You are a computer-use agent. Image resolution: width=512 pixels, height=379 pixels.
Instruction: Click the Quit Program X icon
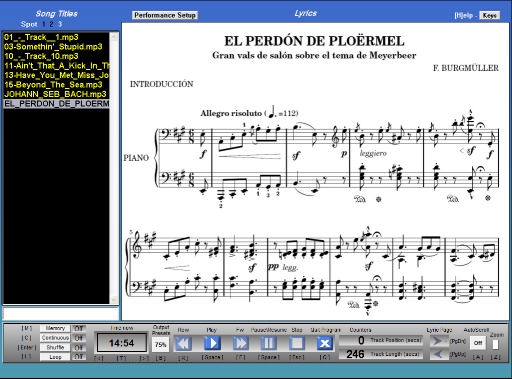click(x=325, y=343)
